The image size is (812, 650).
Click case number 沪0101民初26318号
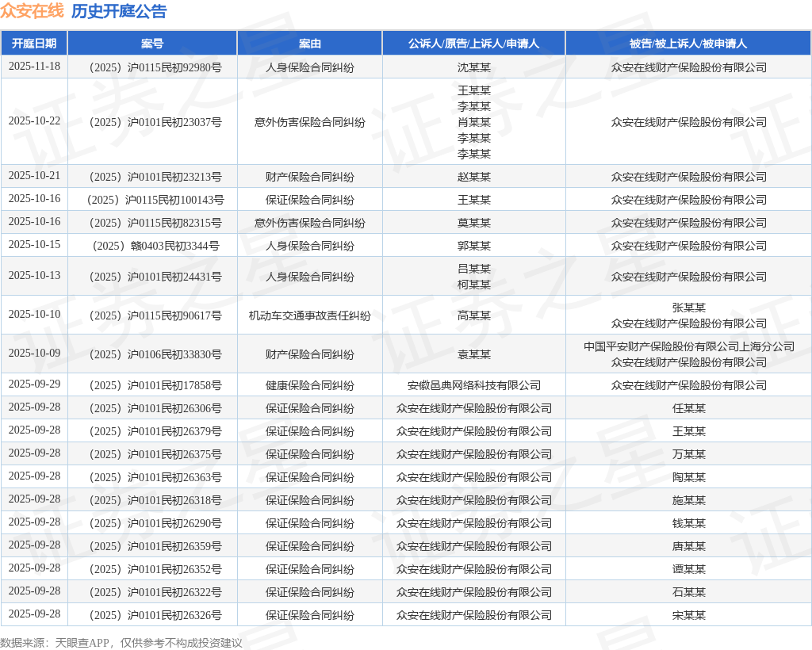click(155, 500)
